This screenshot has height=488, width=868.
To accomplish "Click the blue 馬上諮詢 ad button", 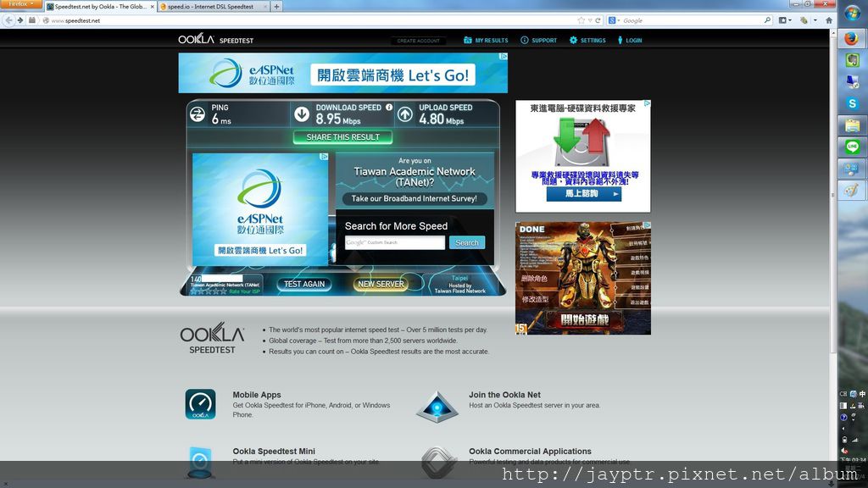I will pyautogui.click(x=583, y=194).
